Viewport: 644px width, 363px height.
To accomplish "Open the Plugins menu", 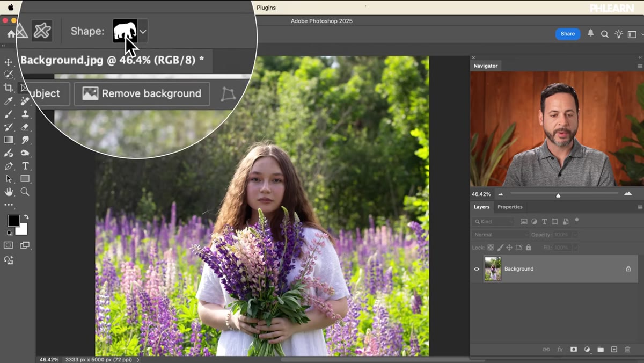I will [x=266, y=8].
